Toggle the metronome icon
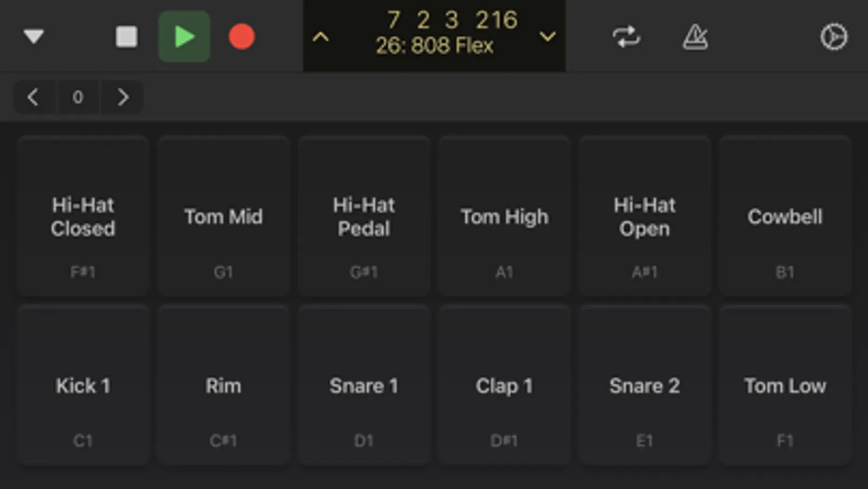Image resolution: width=868 pixels, height=489 pixels. coord(695,37)
